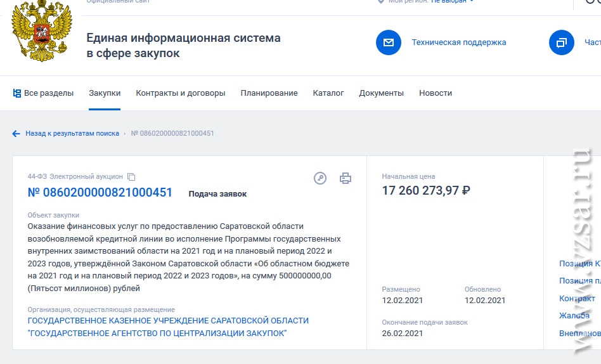The height and width of the screenshot is (364, 601).
Task: Click the 'Позиция К' side link
Action: tap(580, 264)
